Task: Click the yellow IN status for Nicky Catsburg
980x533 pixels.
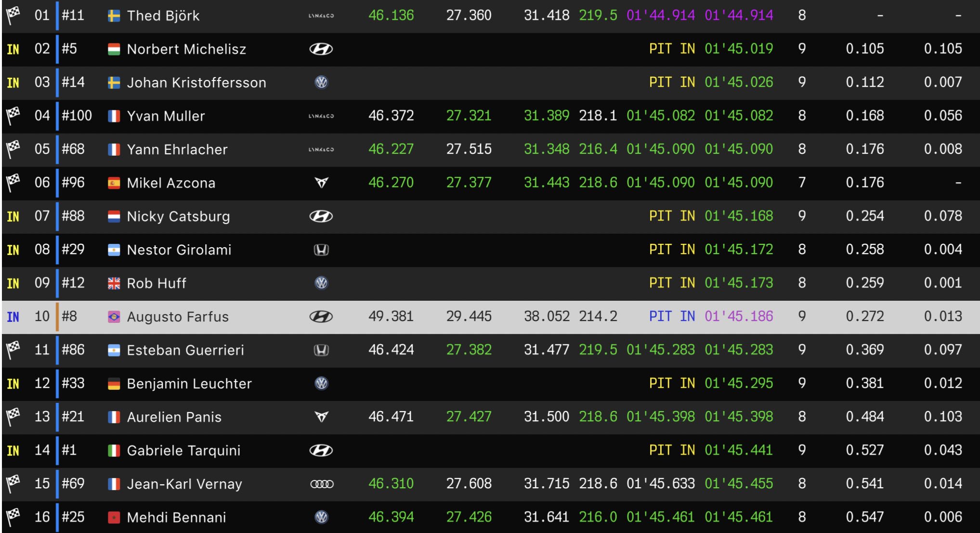Action: pyautogui.click(x=13, y=217)
